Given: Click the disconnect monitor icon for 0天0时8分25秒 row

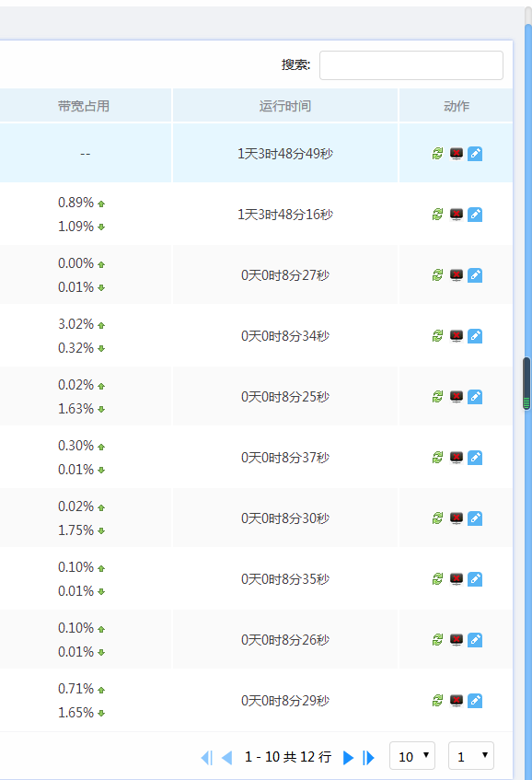Looking at the screenshot, I should tap(457, 397).
